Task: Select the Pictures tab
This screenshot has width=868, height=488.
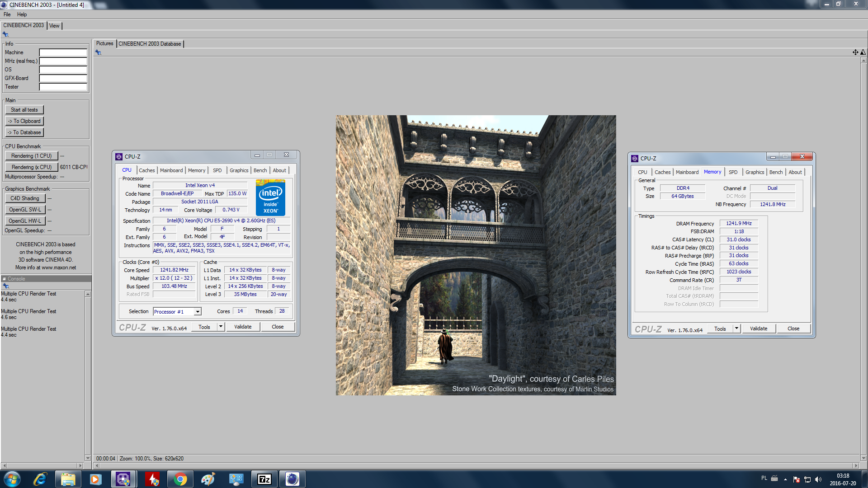Action: pos(104,43)
